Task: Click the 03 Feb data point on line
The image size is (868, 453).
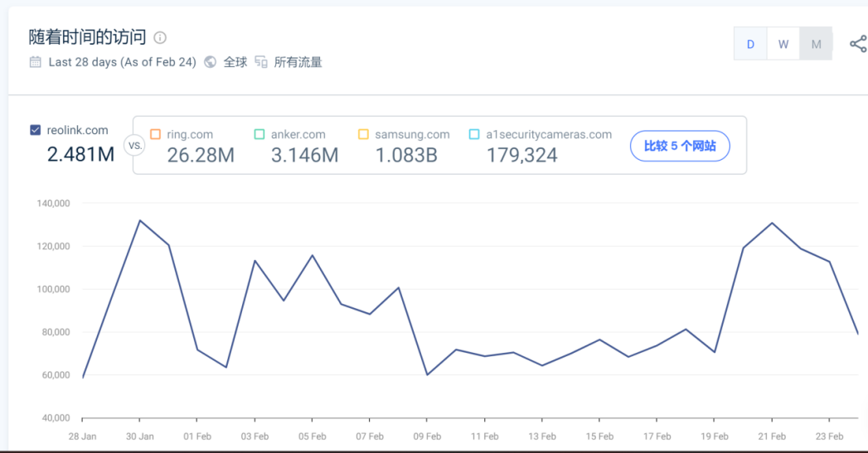Action: (x=255, y=261)
